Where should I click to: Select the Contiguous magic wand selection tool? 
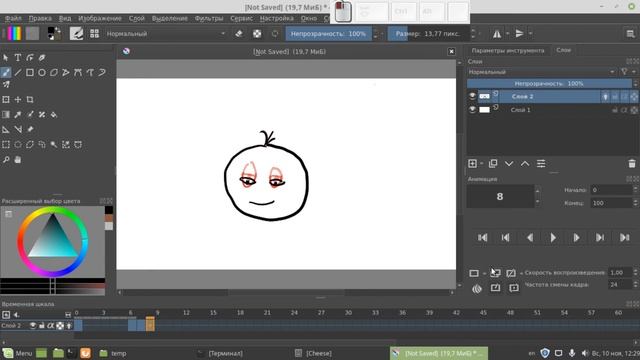[54, 144]
